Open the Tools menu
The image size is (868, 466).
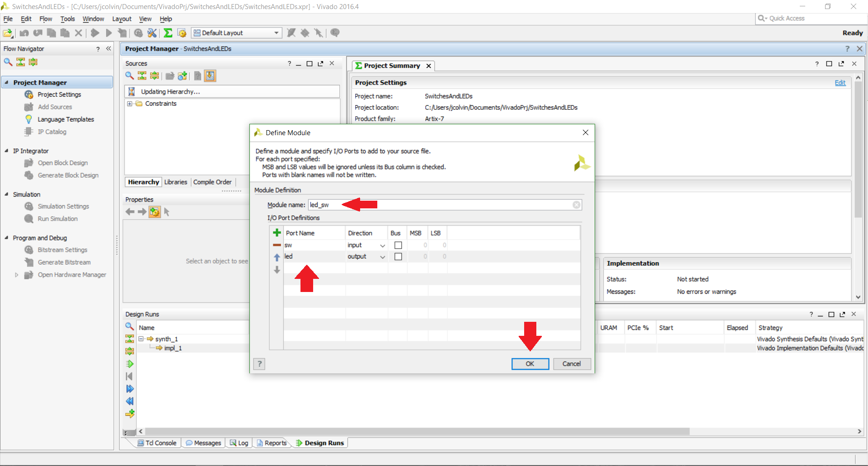[68, 19]
